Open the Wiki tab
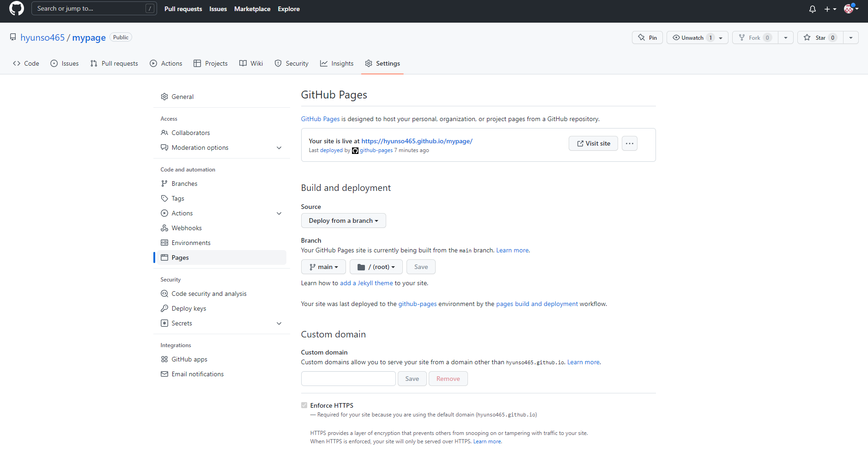Viewport: 868px width, 453px height. pyautogui.click(x=251, y=63)
